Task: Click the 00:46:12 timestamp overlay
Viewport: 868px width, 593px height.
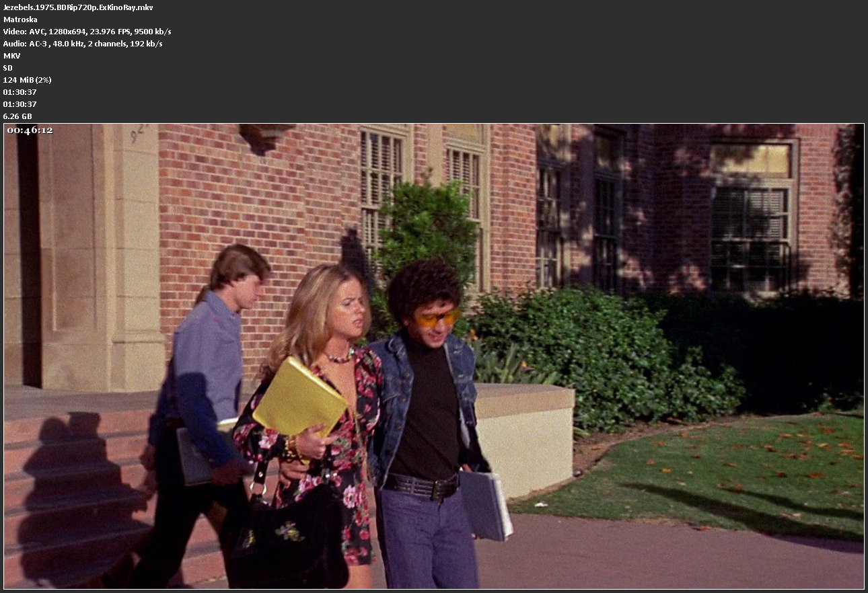Action: pyautogui.click(x=30, y=130)
